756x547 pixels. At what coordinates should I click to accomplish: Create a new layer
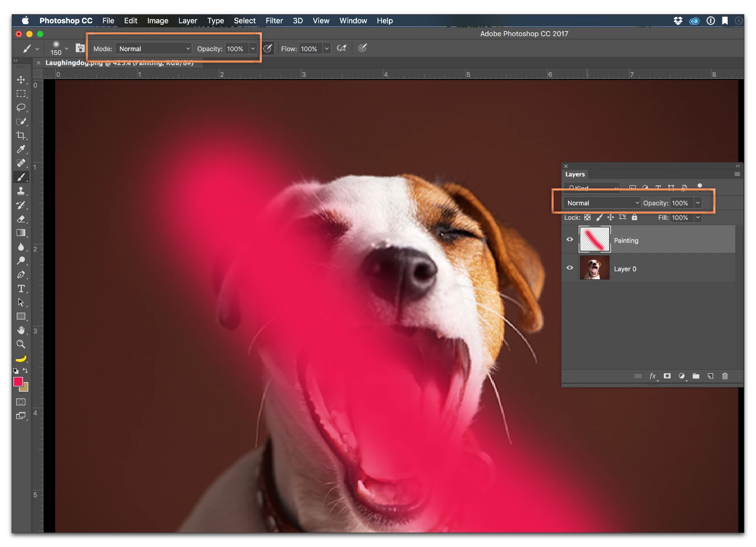710,376
